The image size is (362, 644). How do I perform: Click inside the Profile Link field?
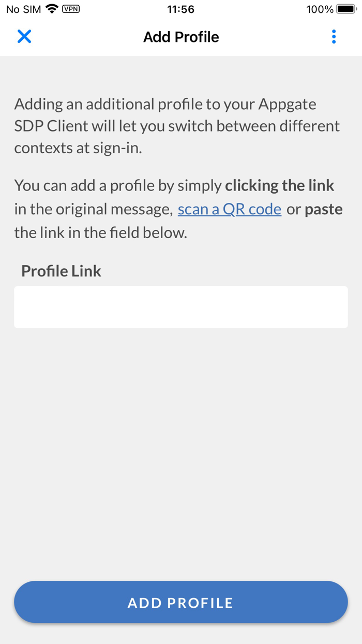180,306
